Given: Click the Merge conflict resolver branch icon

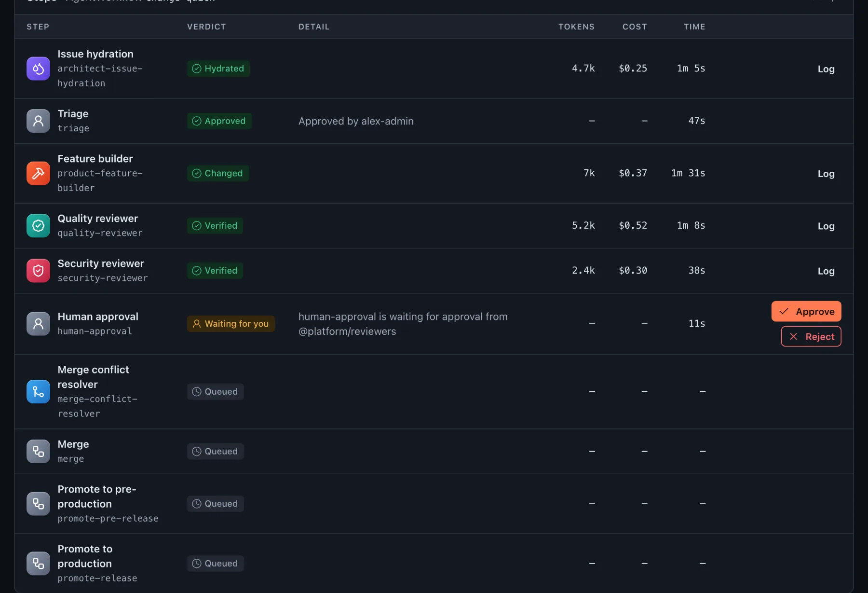Looking at the screenshot, I should click(x=38, y=391).
